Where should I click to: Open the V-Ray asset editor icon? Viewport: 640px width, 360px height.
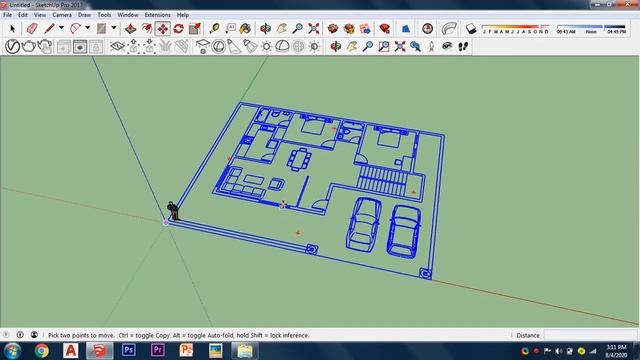(x=13, y=46)
